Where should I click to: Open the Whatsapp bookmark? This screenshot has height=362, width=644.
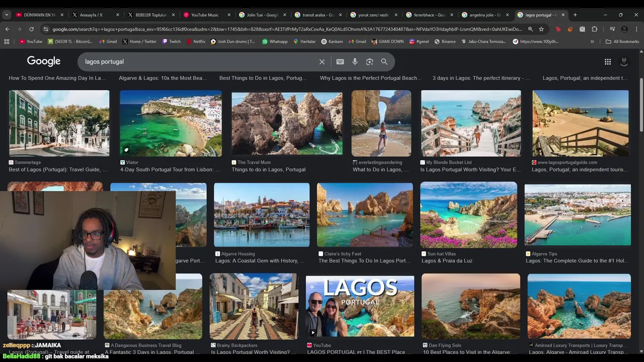point(275,42)
